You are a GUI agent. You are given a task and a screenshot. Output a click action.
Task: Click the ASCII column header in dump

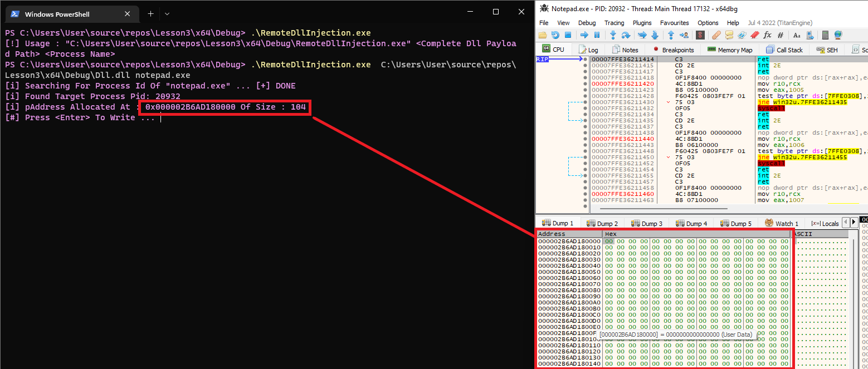[820, 234]
